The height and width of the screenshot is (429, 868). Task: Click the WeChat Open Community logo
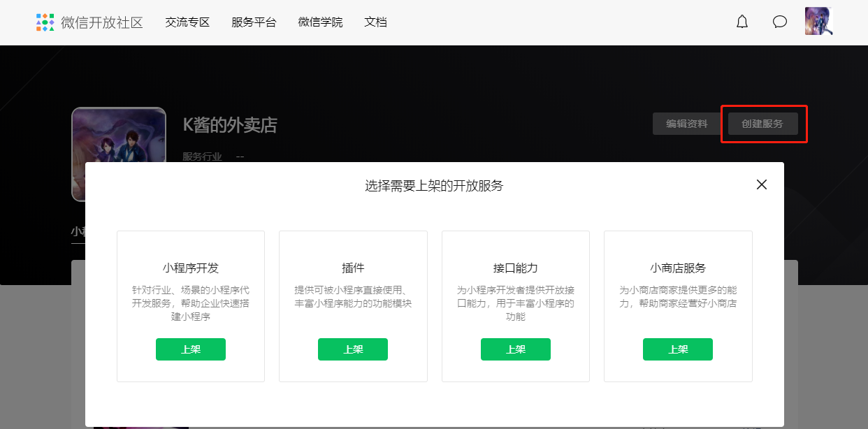point(45,22)
